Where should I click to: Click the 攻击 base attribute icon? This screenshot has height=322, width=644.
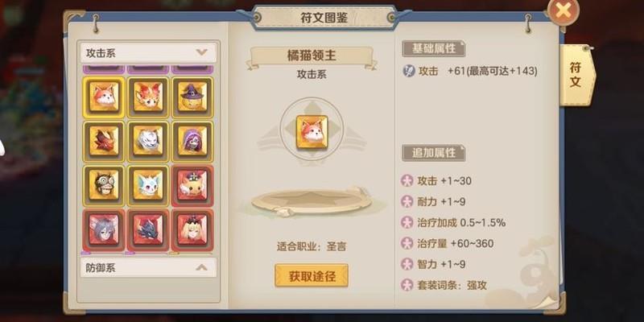coord(409,72)
